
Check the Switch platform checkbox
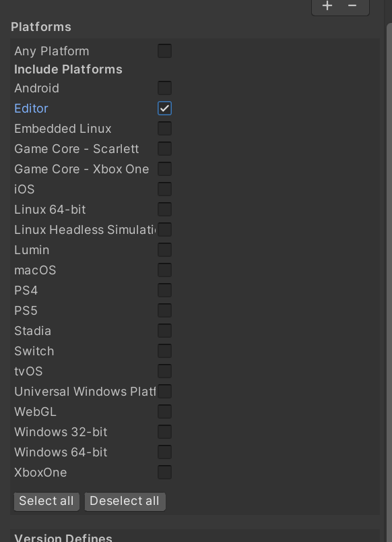[x=164, y=351]
